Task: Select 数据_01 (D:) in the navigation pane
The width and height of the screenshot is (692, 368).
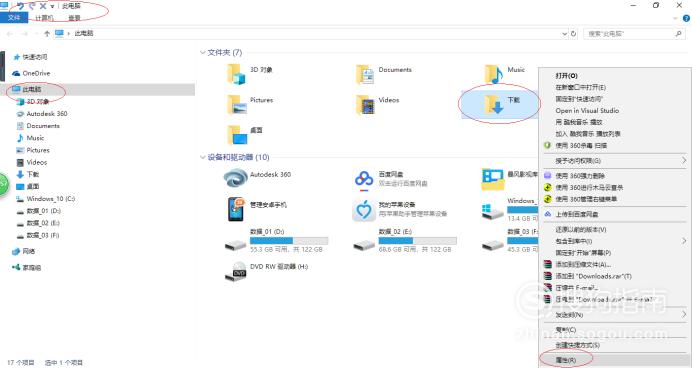Action: pyautogui.click(x=43, y=211)
